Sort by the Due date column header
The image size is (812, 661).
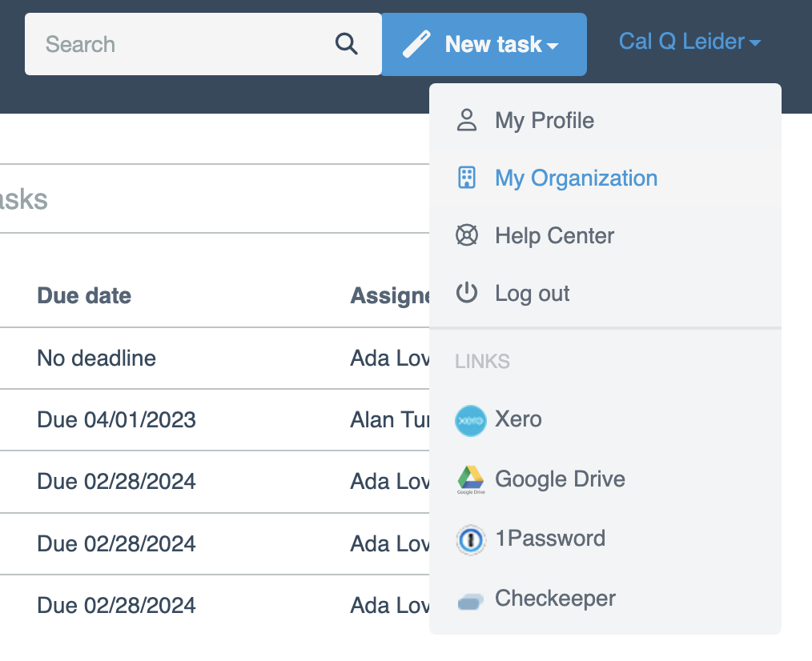84,295
